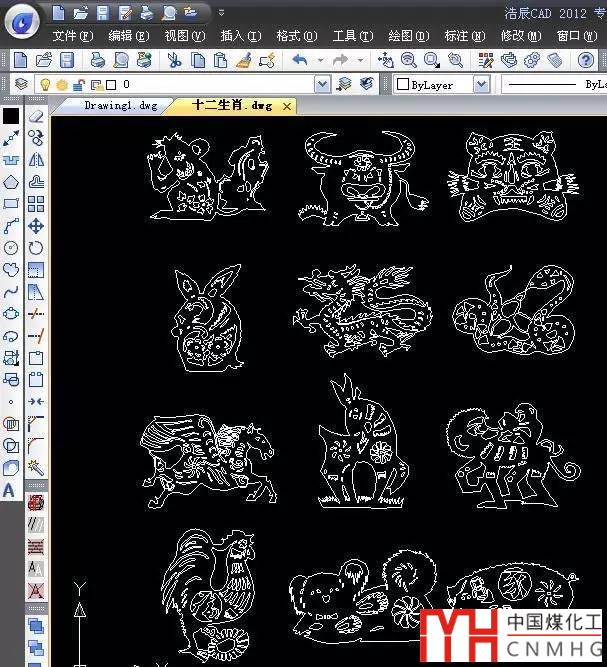Select the Move tool
The height and width of the screenshot is (667, 607).
tap(36, 226)
